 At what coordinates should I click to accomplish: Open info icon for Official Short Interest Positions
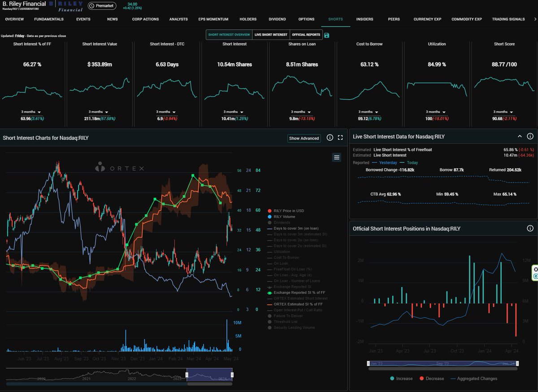click(530, 228)
